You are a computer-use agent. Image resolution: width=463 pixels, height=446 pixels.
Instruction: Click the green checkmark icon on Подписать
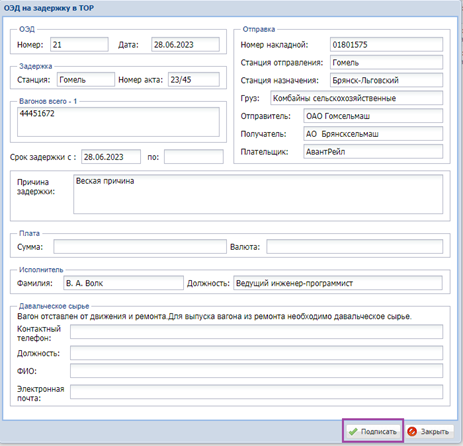[x=353, y=431]
